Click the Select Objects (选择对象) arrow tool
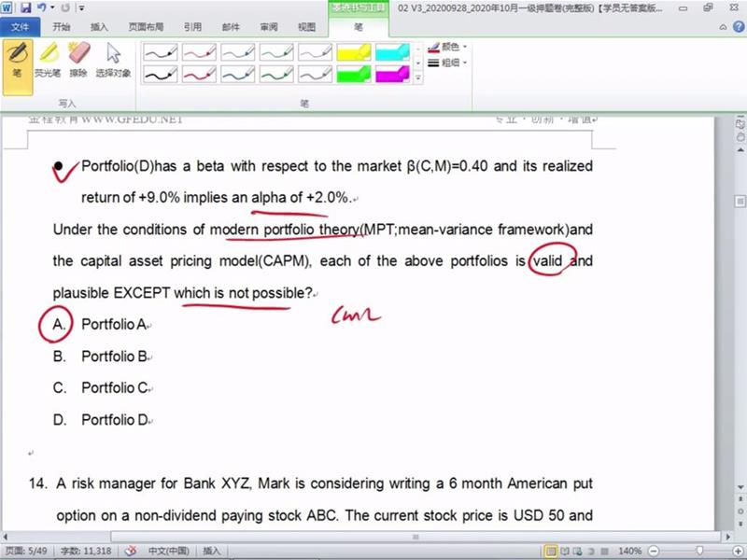The height and width of the screenshot is (560, 747). coord(113,60)
